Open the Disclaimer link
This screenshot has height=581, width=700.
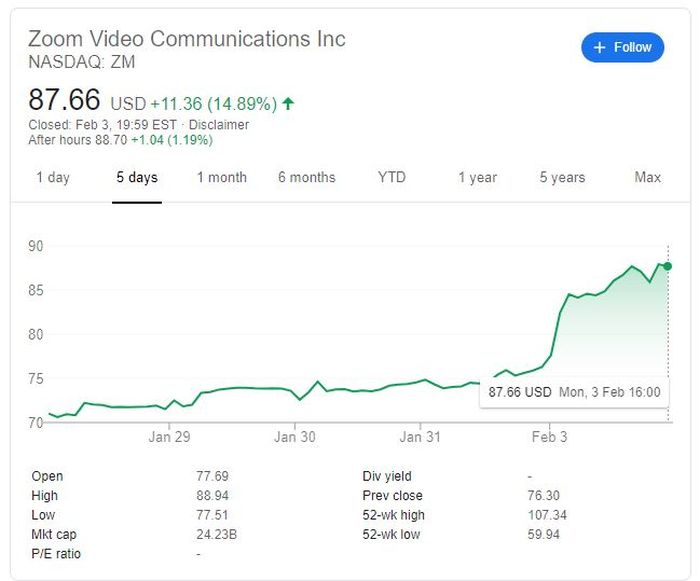click(220, 125)
